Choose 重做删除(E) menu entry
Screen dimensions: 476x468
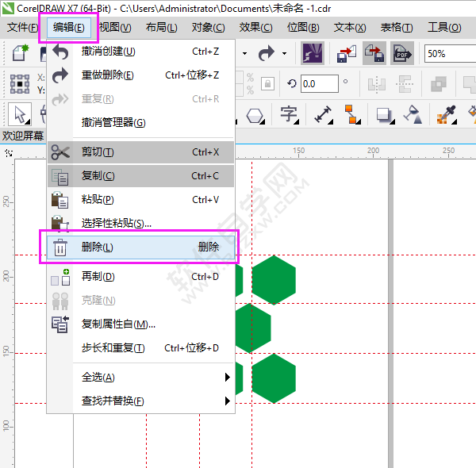coord(140,75)
